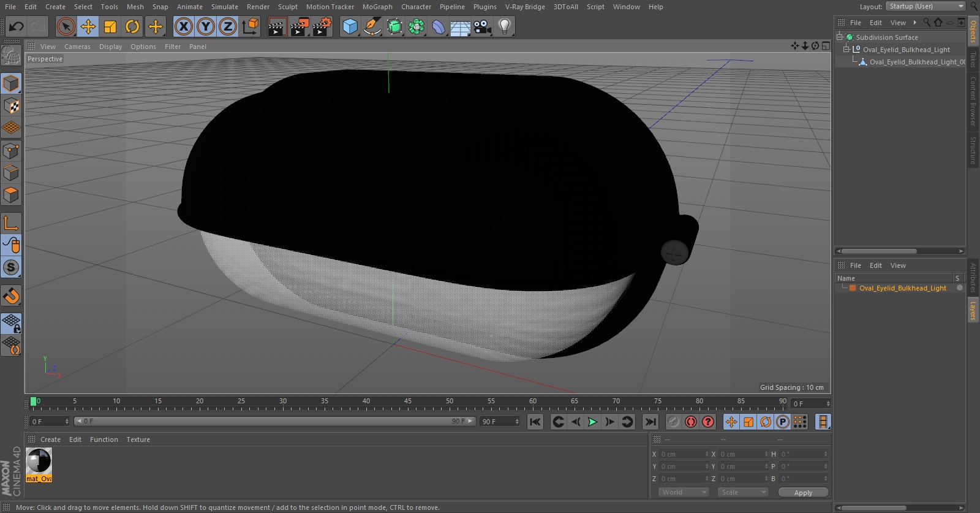Open viewport Cameras menu

(77, 47)
